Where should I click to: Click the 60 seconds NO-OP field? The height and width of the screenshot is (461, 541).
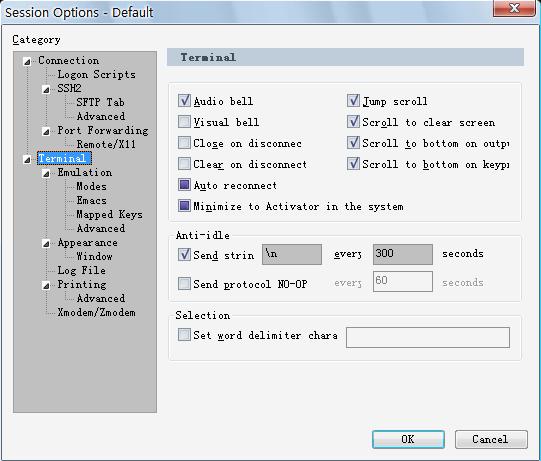[x=403, y=281]
